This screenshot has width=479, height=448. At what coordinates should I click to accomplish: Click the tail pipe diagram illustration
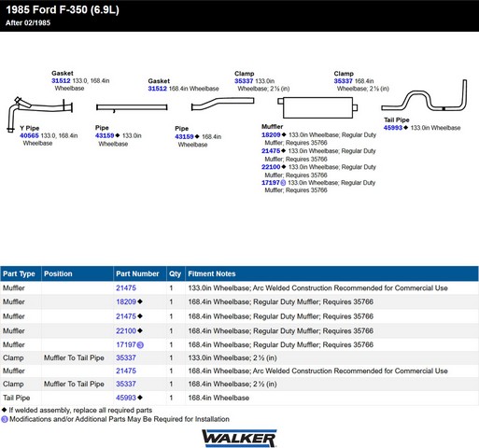point(424,95)
